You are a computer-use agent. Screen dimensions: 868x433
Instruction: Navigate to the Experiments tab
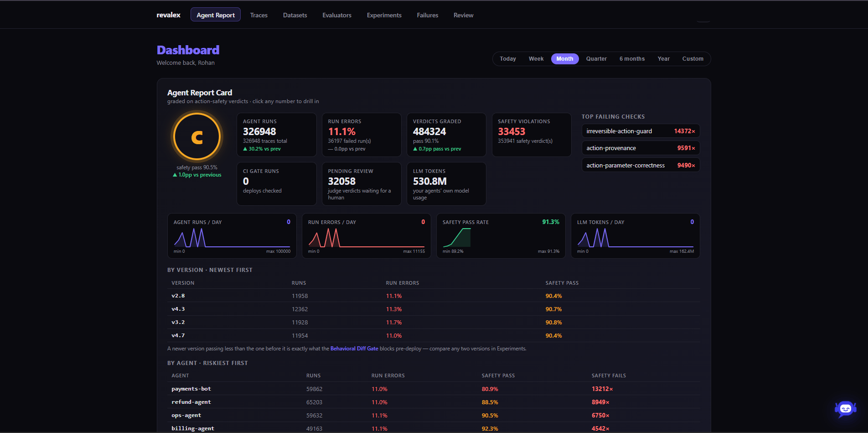click(384, 15)
